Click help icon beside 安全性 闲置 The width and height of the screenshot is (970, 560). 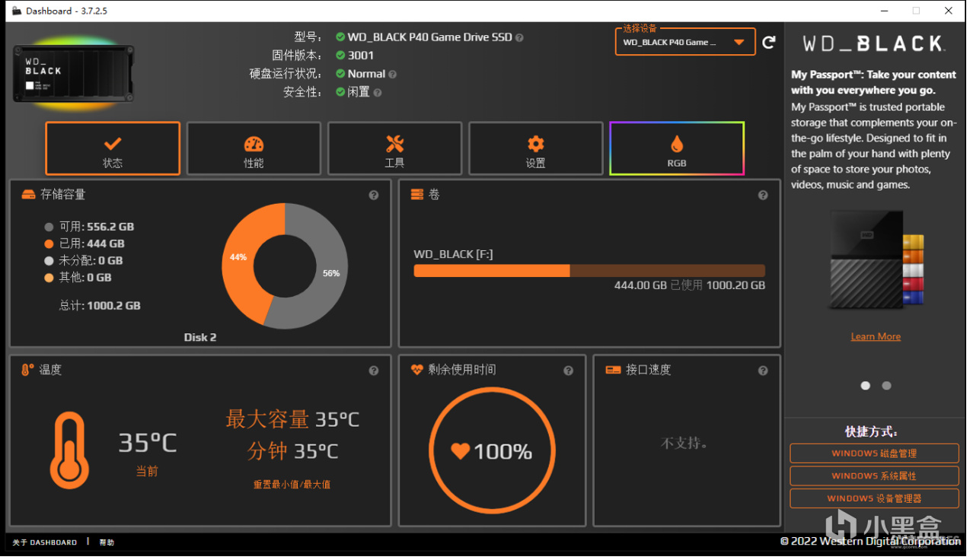(378, 93)
